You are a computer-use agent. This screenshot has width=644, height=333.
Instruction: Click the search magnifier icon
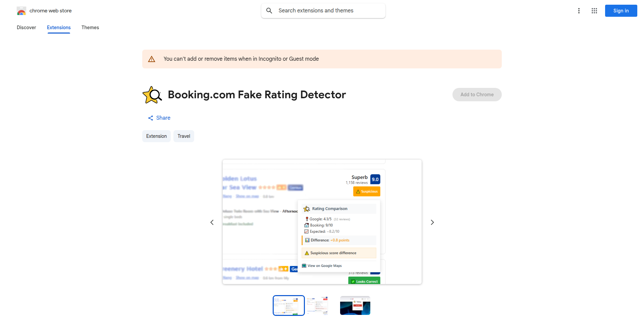click(269, 11)
